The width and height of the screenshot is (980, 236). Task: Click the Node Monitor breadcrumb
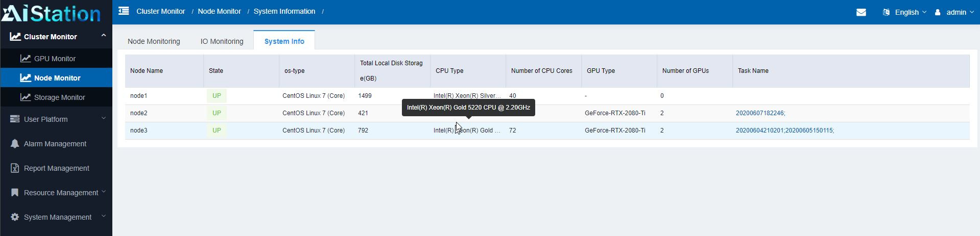tap(219, 11)
